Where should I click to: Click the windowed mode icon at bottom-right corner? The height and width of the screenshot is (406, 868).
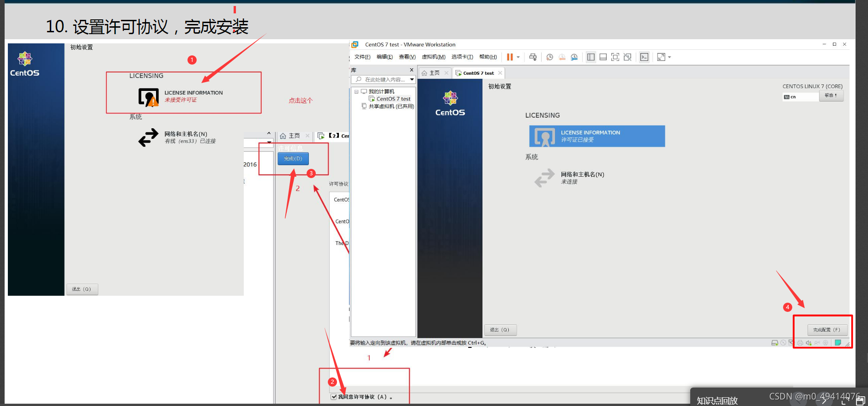pyautogui.click(x=861, y=400)
